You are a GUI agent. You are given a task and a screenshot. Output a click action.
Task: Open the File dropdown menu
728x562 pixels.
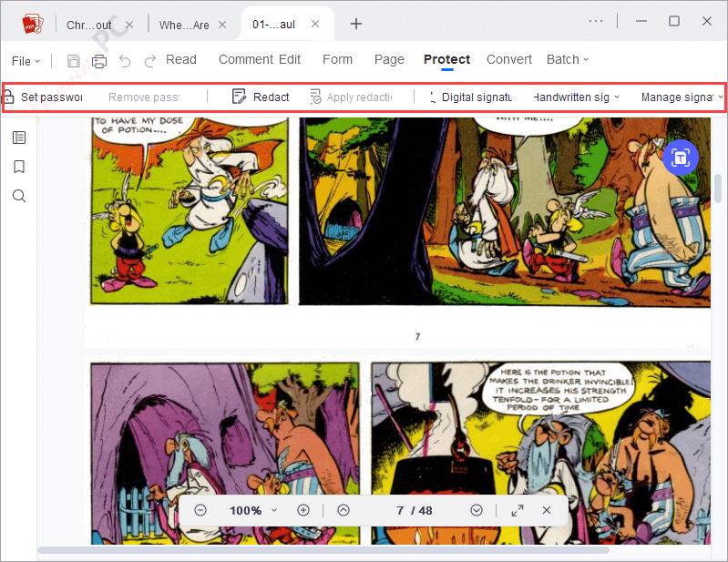[x=26, y=61]
